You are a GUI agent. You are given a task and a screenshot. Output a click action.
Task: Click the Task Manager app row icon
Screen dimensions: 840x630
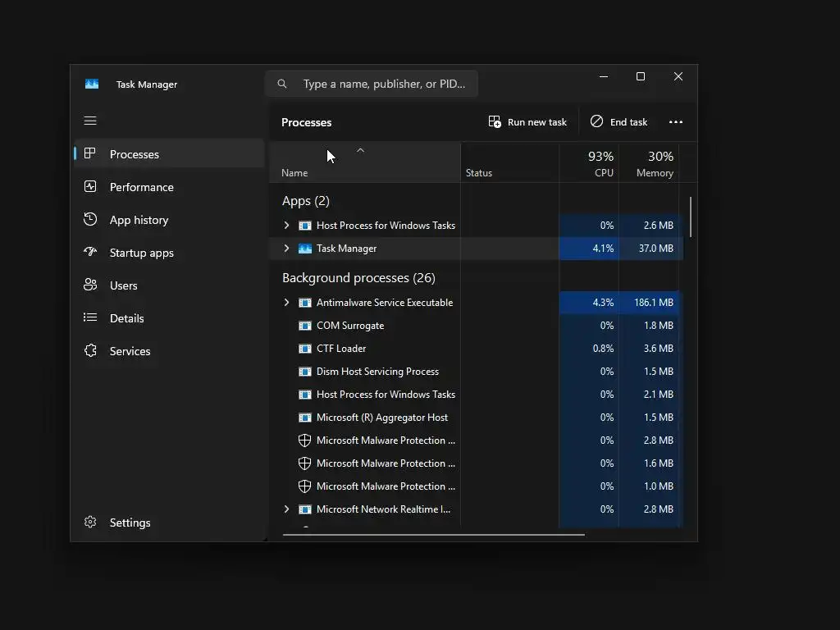[x=305, y=249]
